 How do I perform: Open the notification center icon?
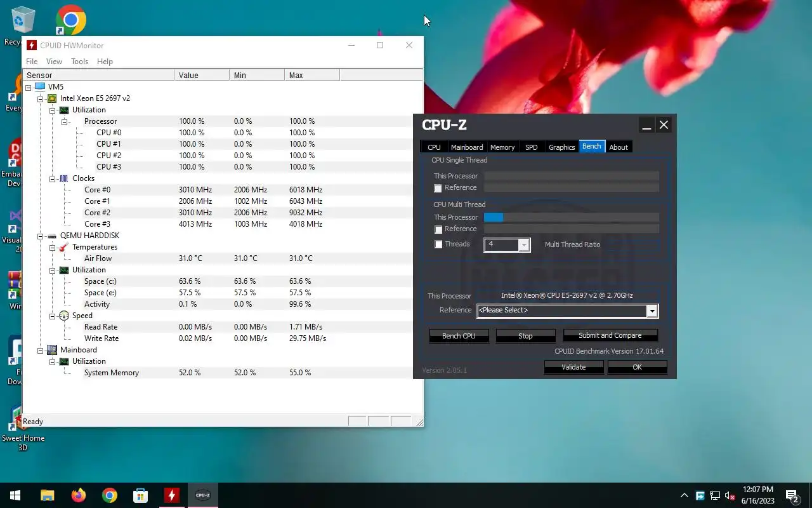pyautogui.click(x=792, y=495)
